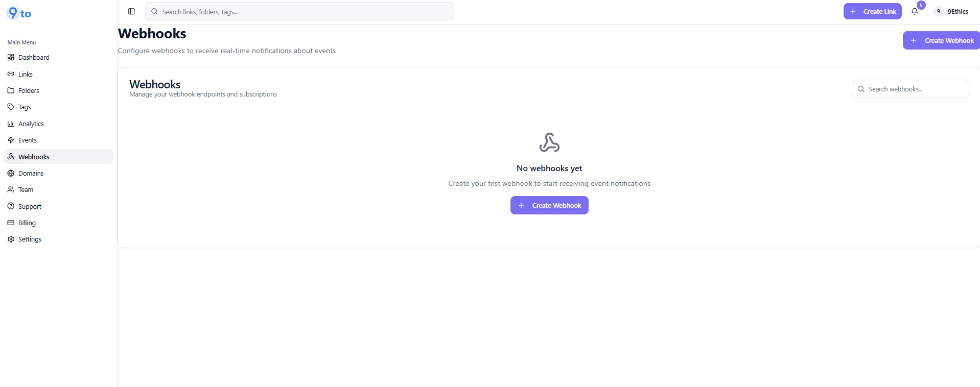Viewport: 980px width, 387px height.
Task: Click the Tags label icon
Action: tap(11, 107)
